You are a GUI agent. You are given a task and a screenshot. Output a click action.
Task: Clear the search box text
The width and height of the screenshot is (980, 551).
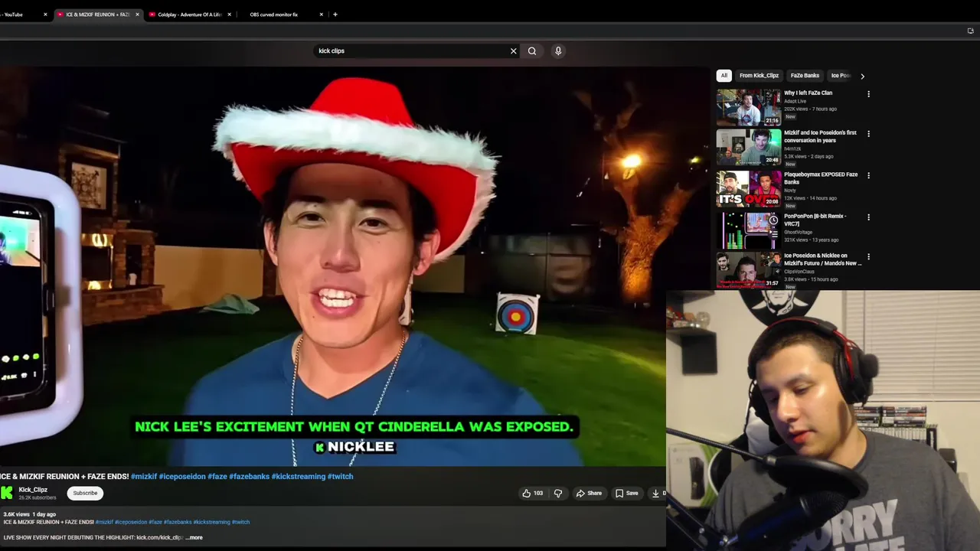tap(514, 51)
